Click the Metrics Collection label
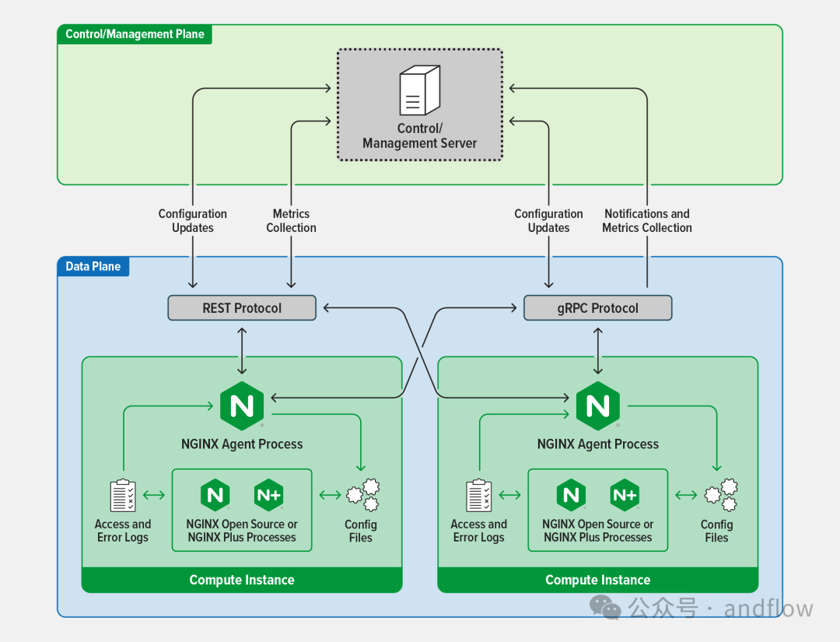 (x=292, y=221)
